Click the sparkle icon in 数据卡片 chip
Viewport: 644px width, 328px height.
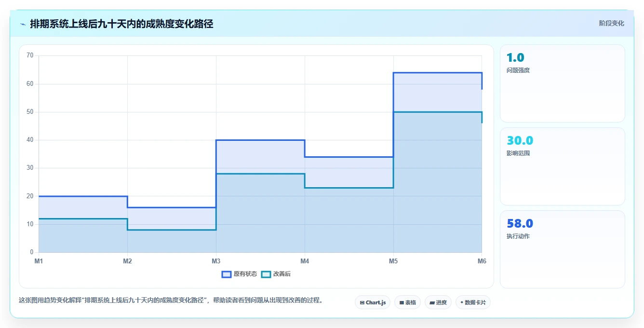(462, 302)
